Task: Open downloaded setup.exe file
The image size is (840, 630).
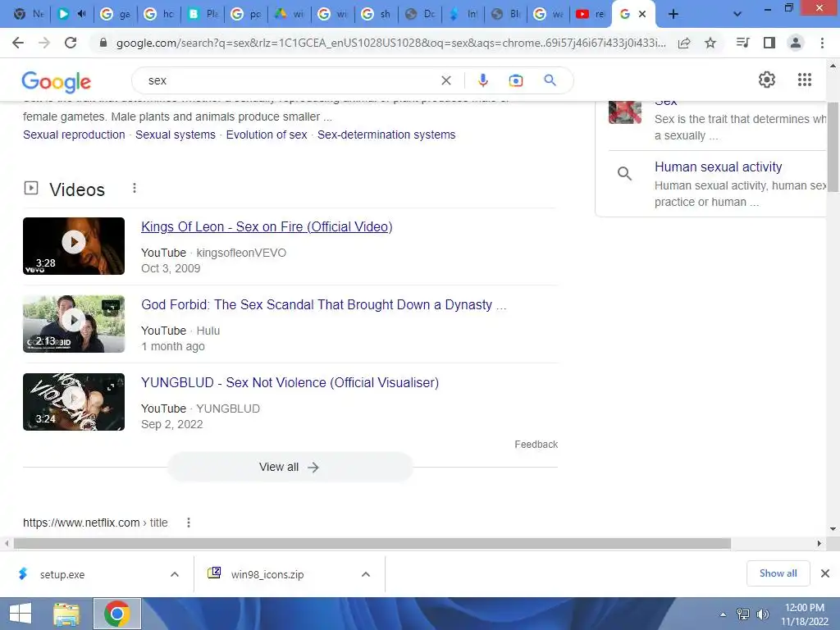Action: 62,574
